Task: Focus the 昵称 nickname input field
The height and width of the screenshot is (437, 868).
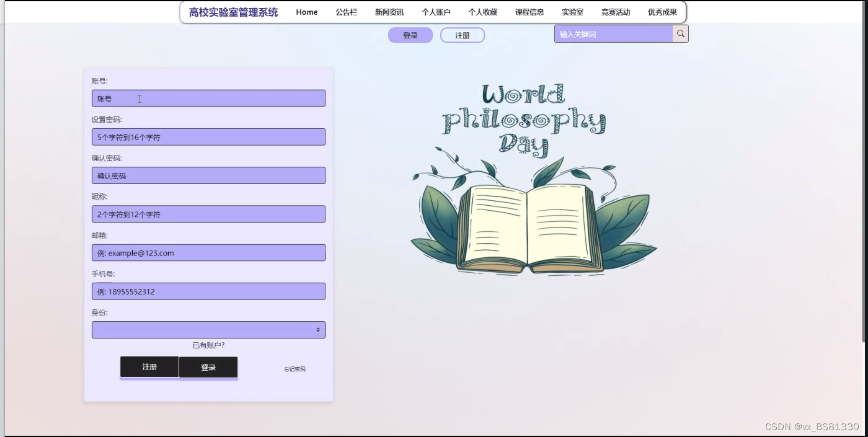Action: (x=208, y=214)
